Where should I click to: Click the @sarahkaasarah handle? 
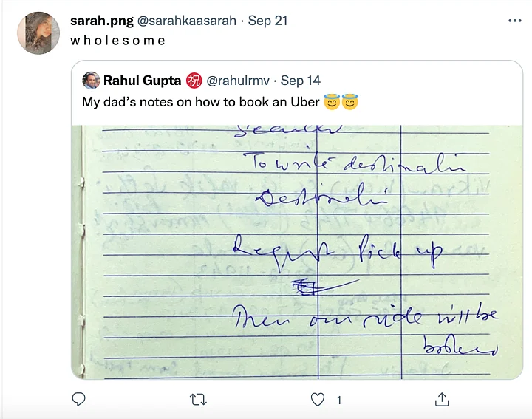[187, 21]
